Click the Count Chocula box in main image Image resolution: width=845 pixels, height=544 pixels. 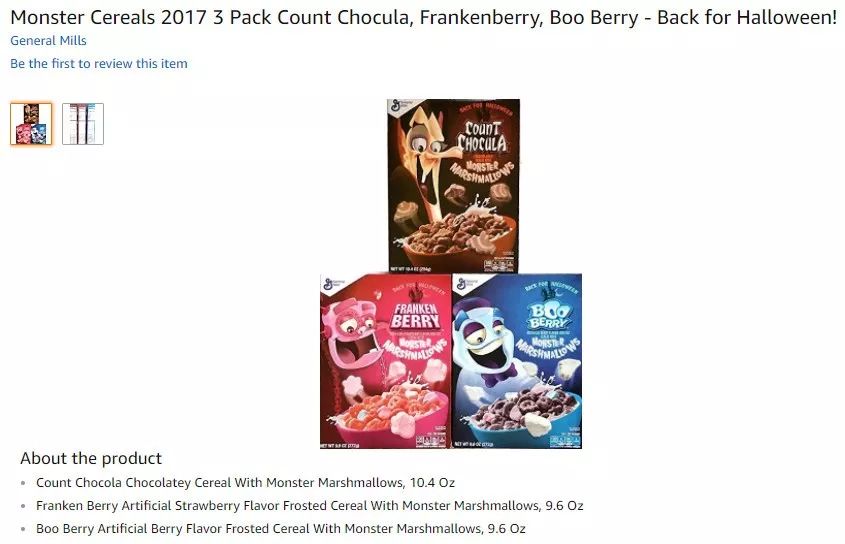[453, 185]
